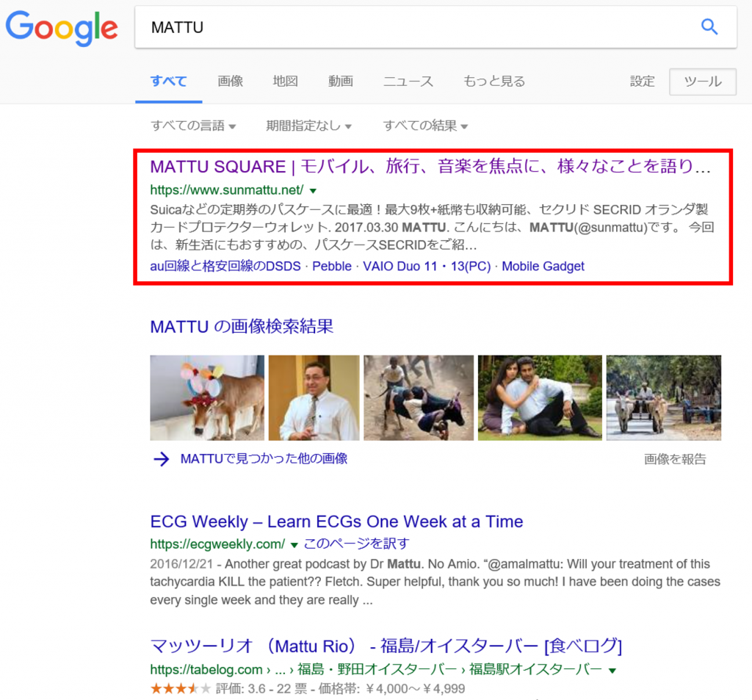Open the dropdown arrow beside sunmattu.net URL
This screenshot has height=700, width=752.
click(313, 190)
